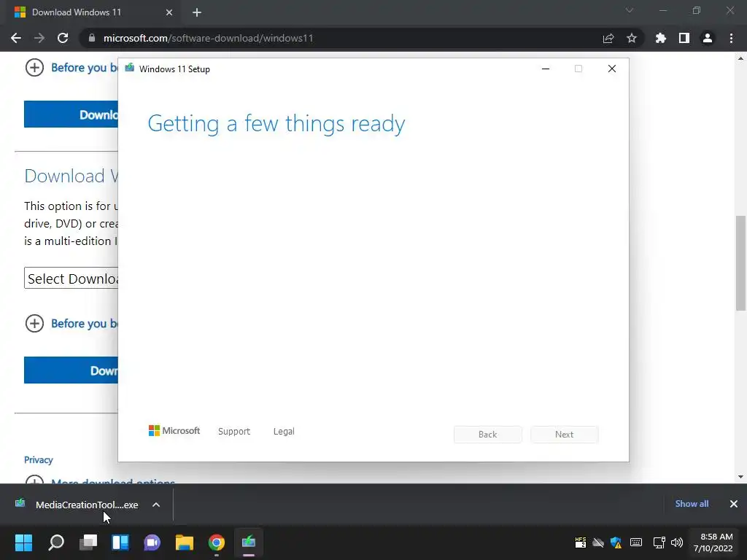Click the Next button in Setup
The height and width of the screenshot is (560, 747).
pyautogui.click(x=564, y=435)
